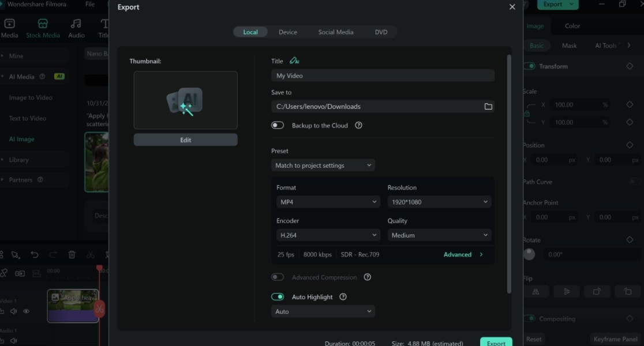Click the undo arrow in timeline toolbar

tap(35, 254)
